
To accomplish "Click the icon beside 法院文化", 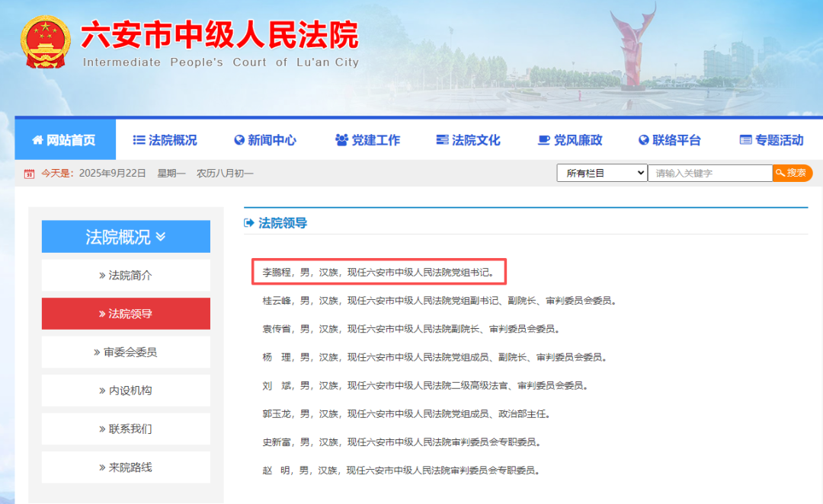I will [442, 140].
